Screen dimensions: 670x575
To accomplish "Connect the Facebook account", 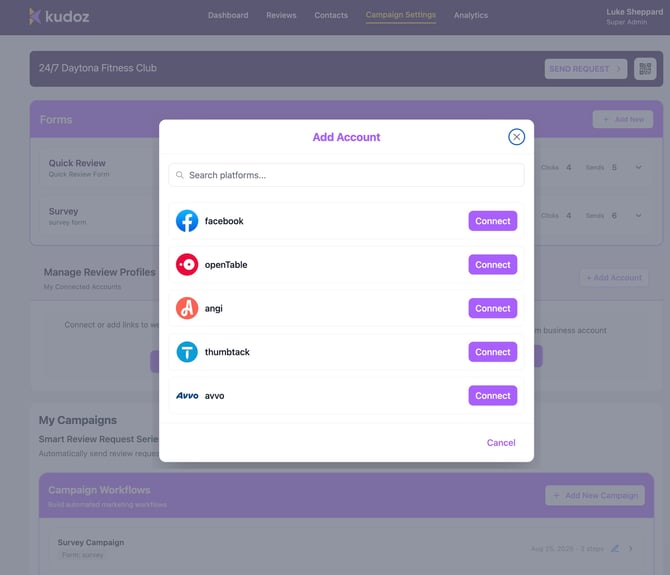I will click(492, 221).
